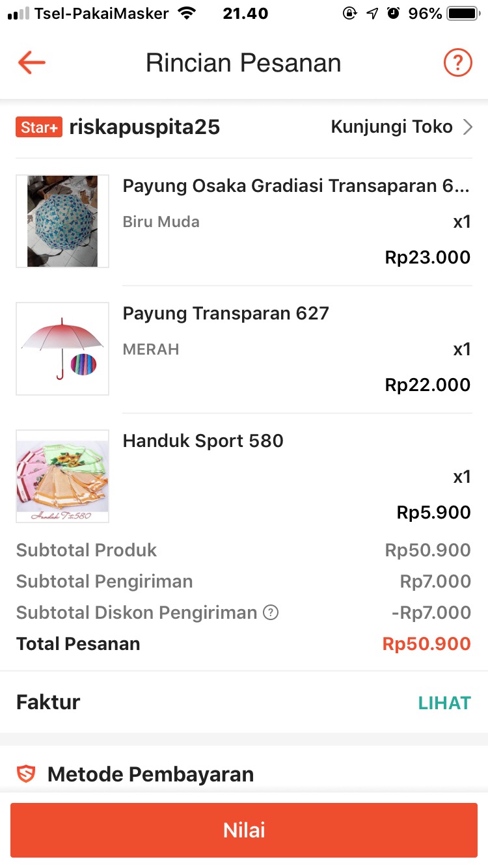488x868 pixels.
Task: Tap the alarm clock status icon
Action: 393,13
